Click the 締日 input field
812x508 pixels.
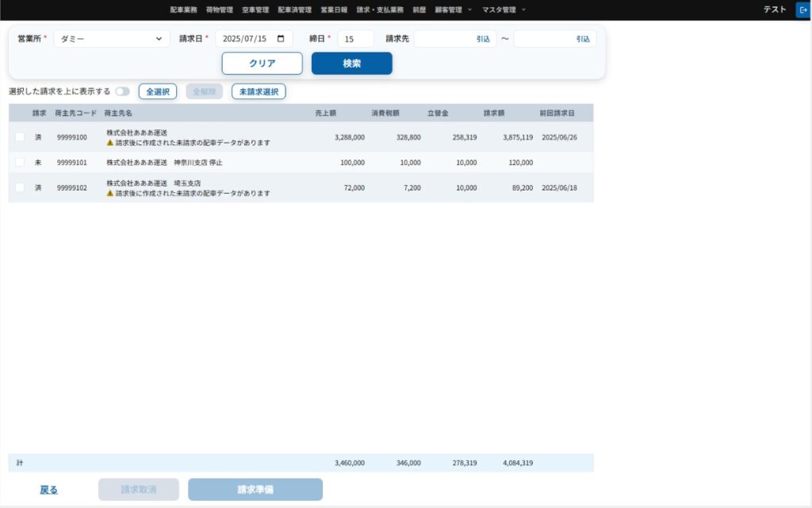(355, 39)
